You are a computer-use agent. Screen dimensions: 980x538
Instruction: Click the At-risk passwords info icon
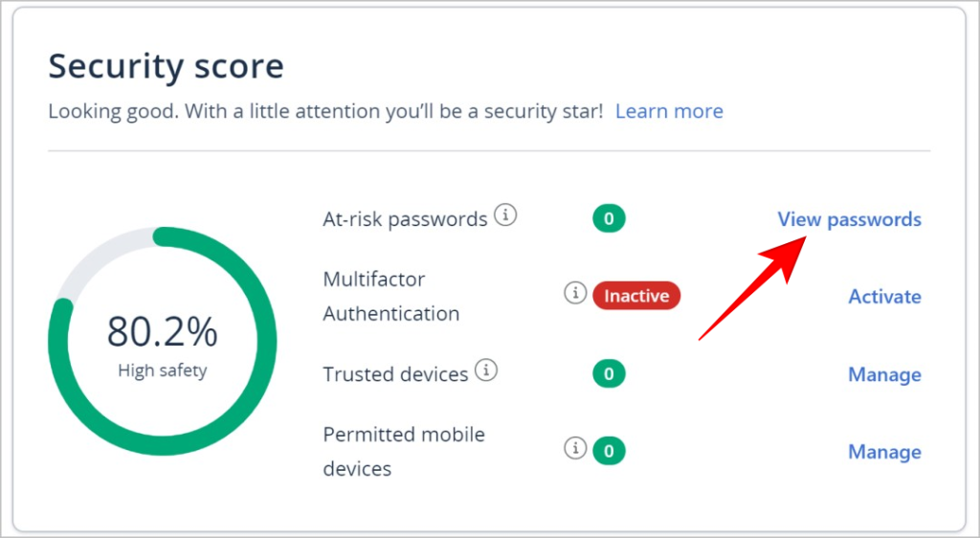point(505,216)
